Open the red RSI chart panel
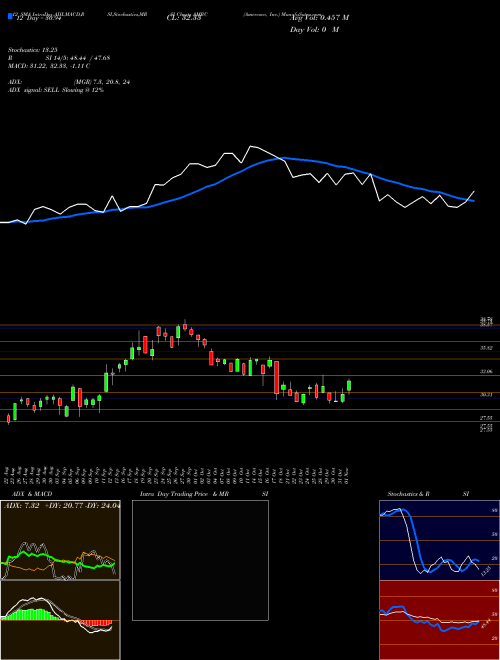 (439, 620)
